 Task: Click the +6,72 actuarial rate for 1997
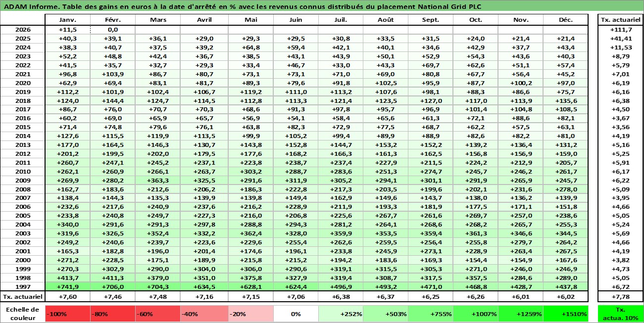point(620,287)
